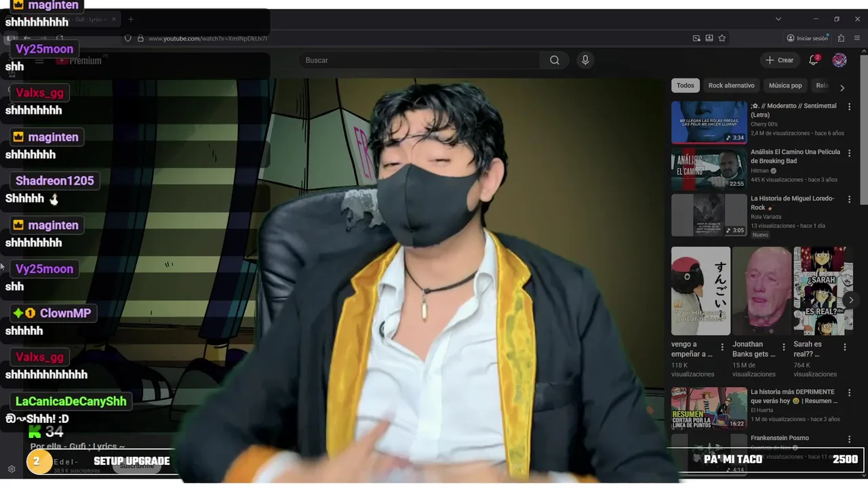Click the install-app icon beside the bookmark star

tap(709, 38)
